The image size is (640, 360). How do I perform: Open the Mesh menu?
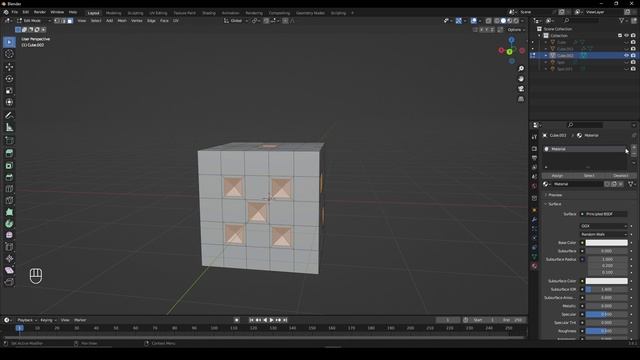click(x=122, y=20)
